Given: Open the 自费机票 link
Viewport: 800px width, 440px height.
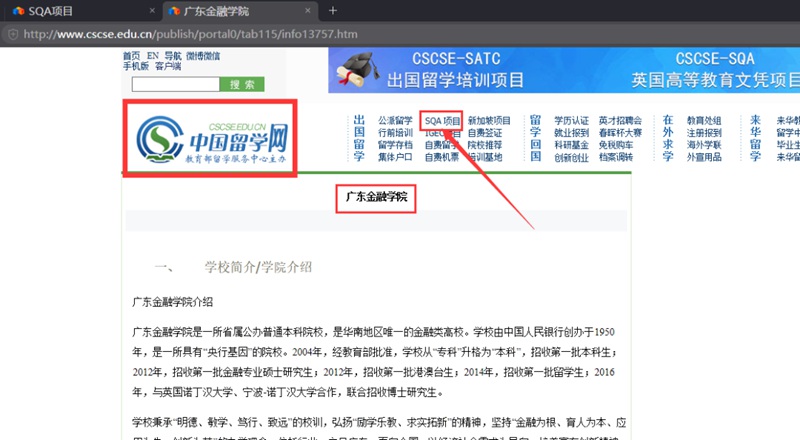Looking at the screenshot, I should (442, 157).
